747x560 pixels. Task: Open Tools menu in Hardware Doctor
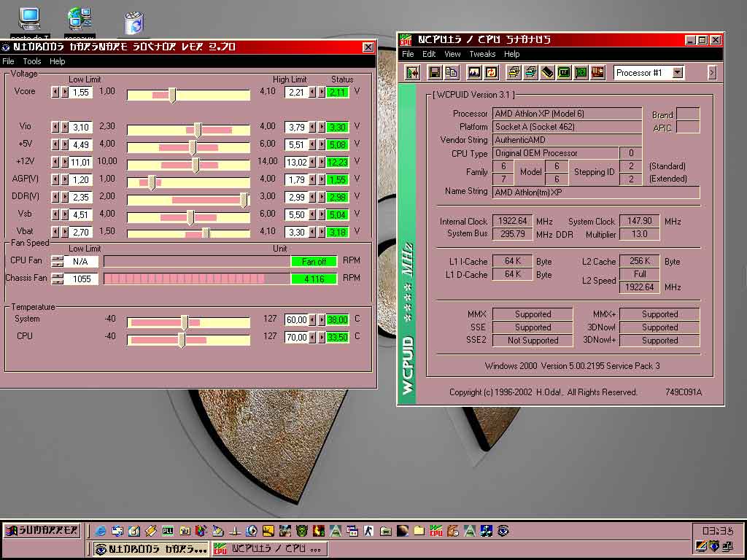(x=32, y=61)
